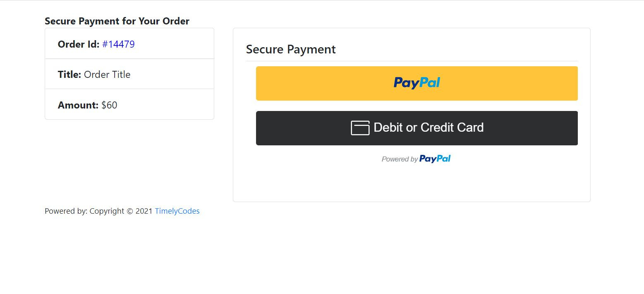Click the PayPal logo on the yellow button
The image size is (644, 294).
pyautogui.click(x=417, y=83)
